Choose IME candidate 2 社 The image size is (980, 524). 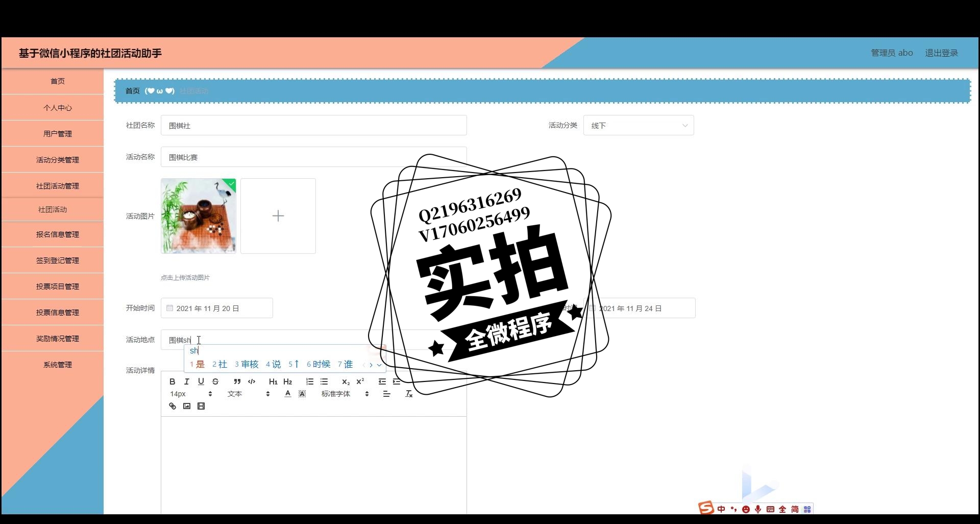[219, 364]
